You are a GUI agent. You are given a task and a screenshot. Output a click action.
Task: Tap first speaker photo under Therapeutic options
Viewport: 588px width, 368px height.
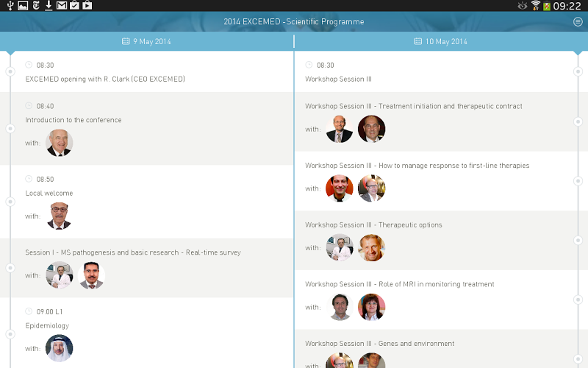coord(340,247)
